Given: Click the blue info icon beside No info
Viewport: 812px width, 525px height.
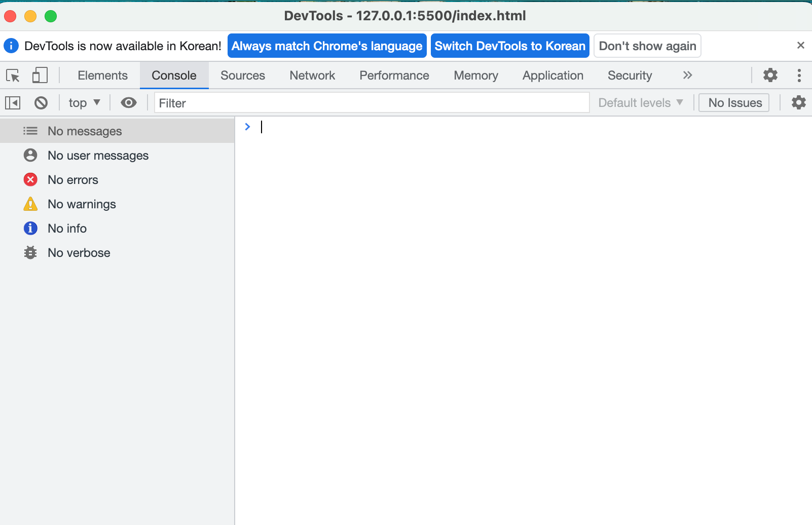Looking at the screenshot, I should (x=30, y=228).
